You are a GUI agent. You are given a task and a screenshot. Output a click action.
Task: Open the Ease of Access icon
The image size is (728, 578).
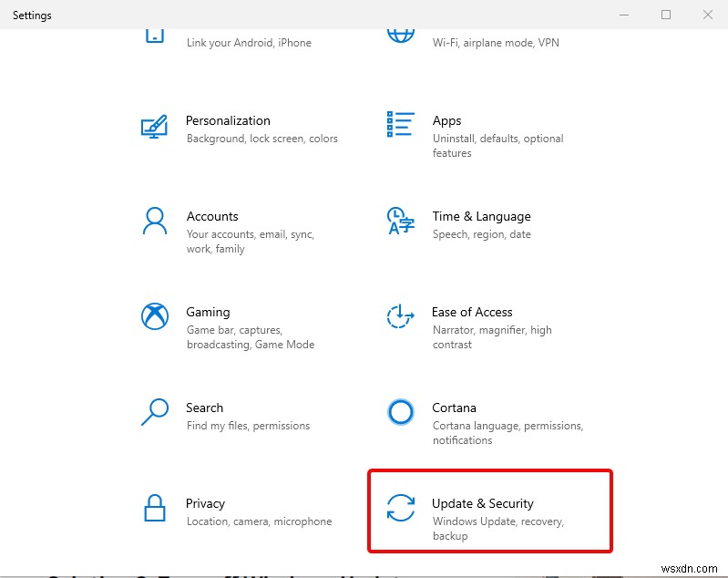pos(400,316)
